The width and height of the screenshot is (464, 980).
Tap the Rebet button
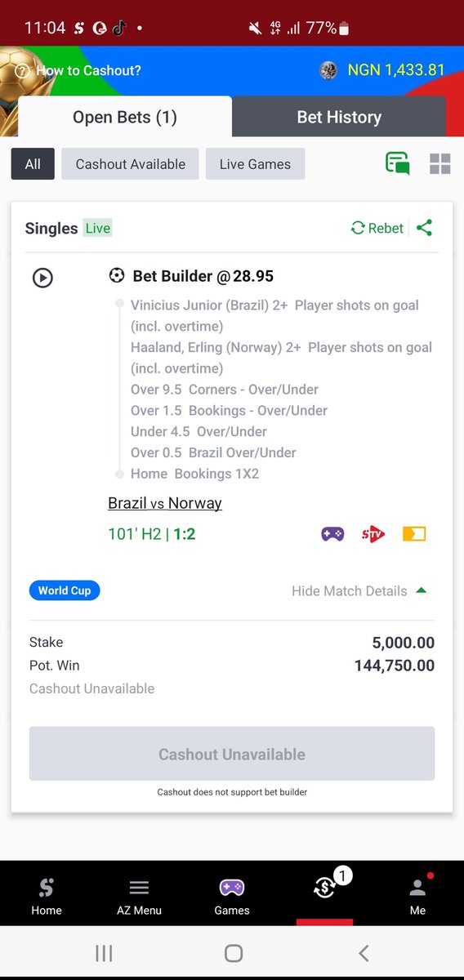point(377,229)
